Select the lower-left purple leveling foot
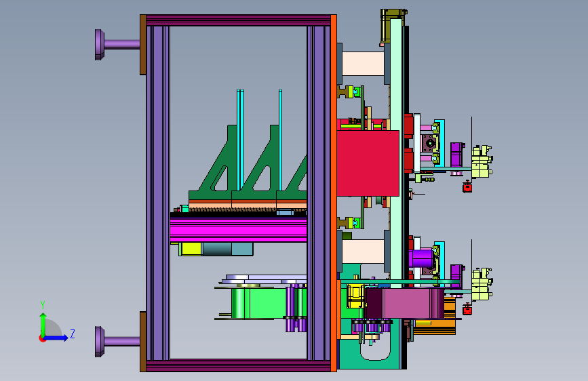The width and height of the screenshot is (588, 381). (x=117, y=341)
